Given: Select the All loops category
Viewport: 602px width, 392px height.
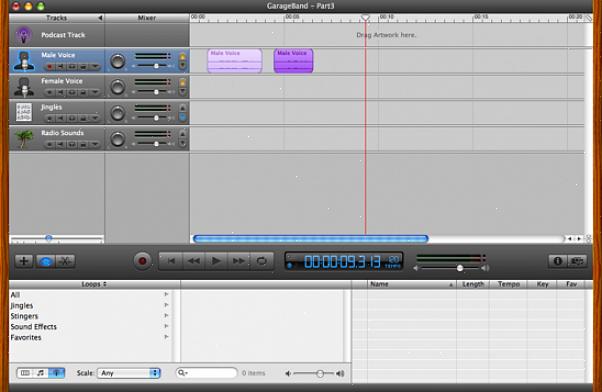Looking at the screenshot, I should (90, 295).
